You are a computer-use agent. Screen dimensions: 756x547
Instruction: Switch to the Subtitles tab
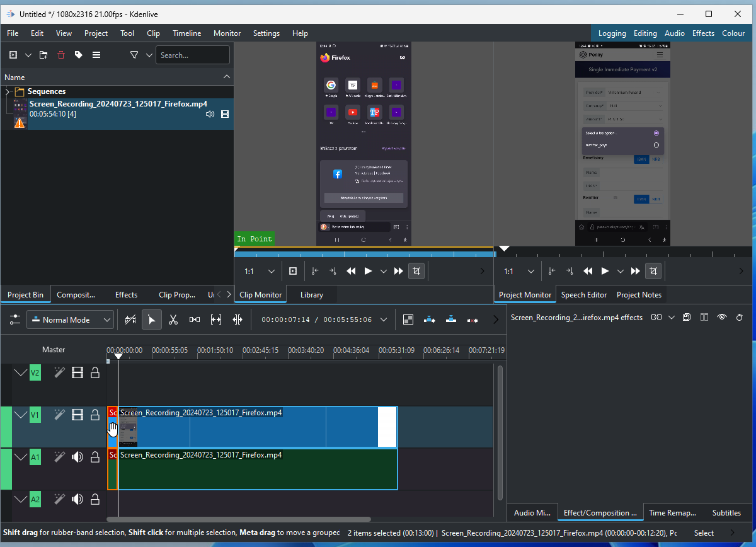pyautogui.click(x=726, y=512)
